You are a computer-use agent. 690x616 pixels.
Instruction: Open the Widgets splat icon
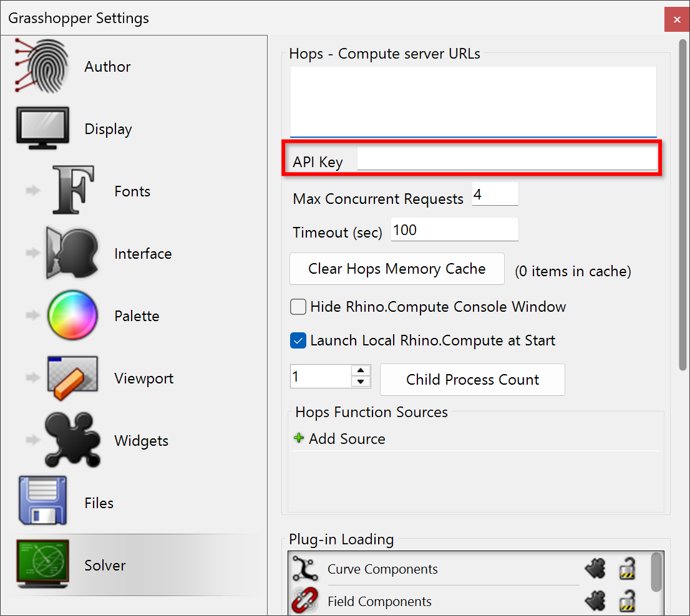pos(72,441)
